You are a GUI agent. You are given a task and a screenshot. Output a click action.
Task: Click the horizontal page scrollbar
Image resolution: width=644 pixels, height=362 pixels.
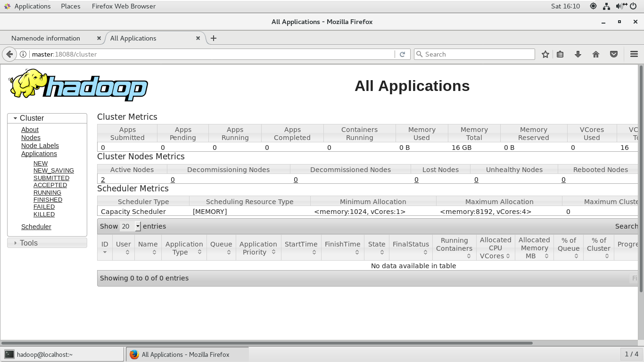tap(267, 343)
